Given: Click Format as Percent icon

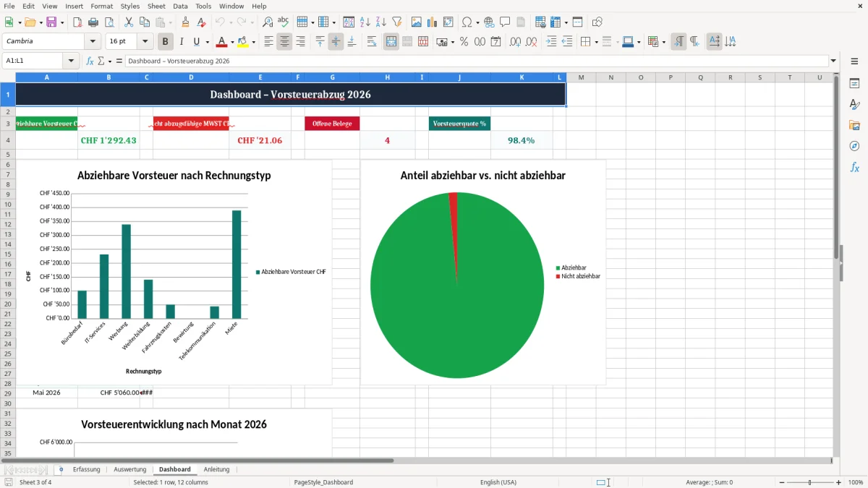Looking at the screenshot, I should (464, 42).
